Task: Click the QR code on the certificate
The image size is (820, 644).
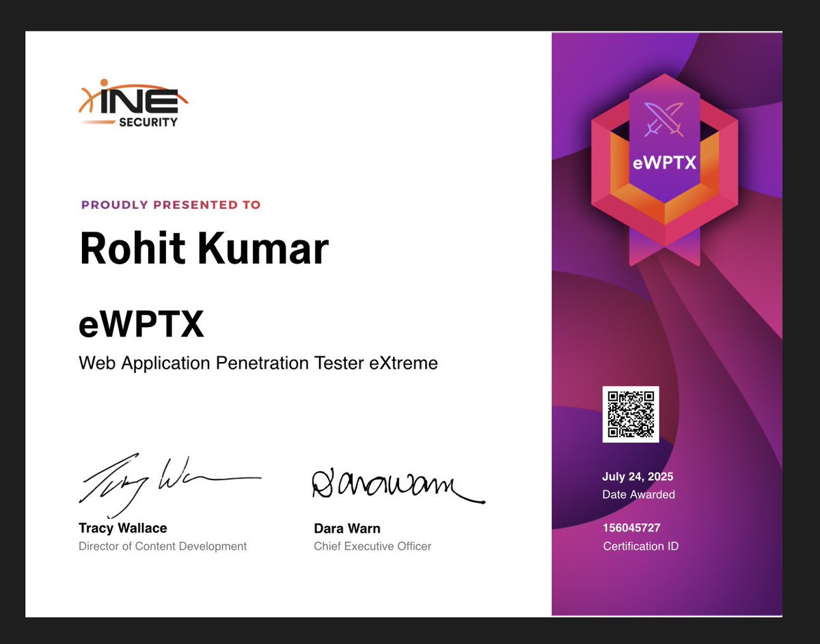Action: (x=631, y=415)
